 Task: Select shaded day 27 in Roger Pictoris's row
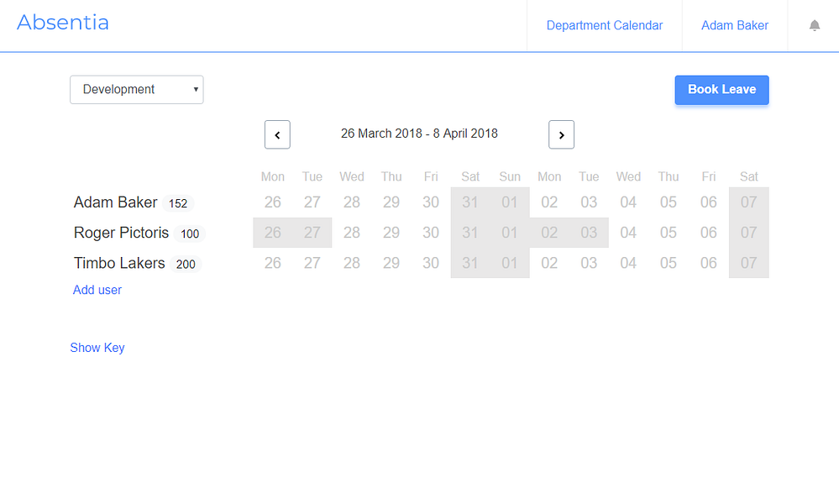312,233
